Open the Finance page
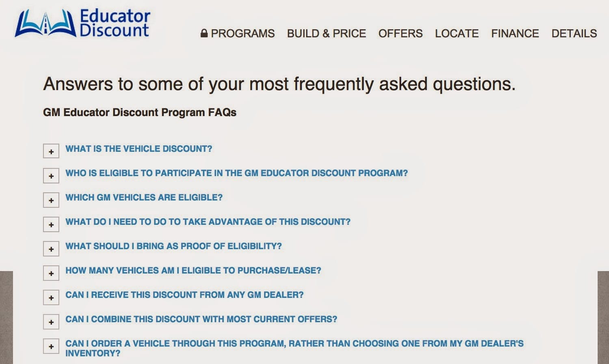This screenshot has height=364, width=609. [x=515, y=33]
